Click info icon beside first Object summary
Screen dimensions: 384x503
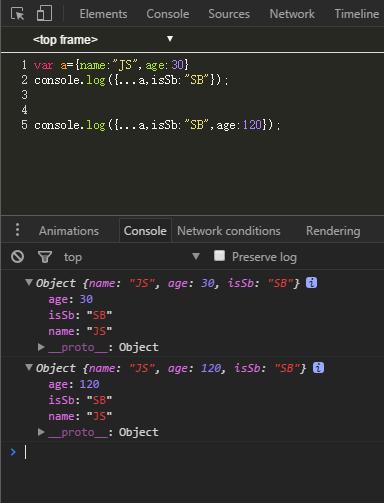click(311, 283)
